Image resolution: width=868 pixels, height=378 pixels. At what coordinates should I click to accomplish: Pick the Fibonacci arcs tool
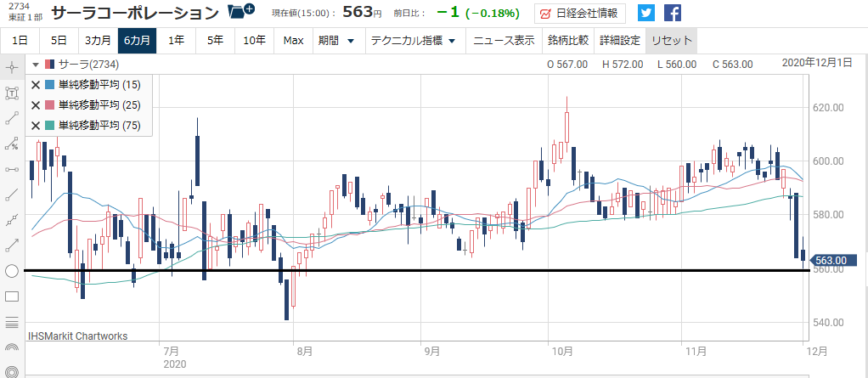click(x=12, y=347)
